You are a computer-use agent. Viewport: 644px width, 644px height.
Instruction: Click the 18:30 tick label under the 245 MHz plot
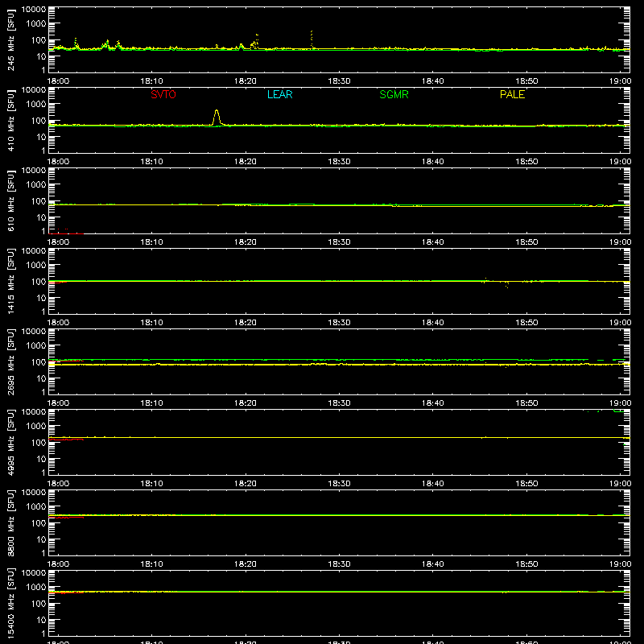coord(339,81)
